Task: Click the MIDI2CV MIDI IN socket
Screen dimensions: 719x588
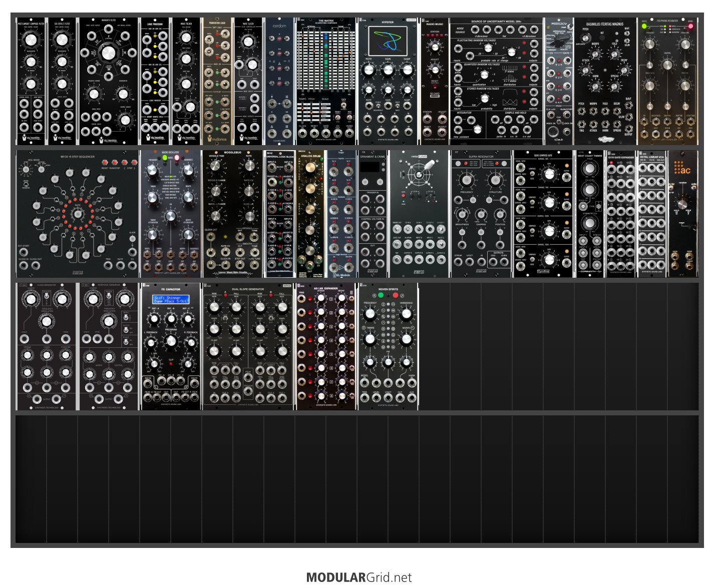Action: point(553,132)
